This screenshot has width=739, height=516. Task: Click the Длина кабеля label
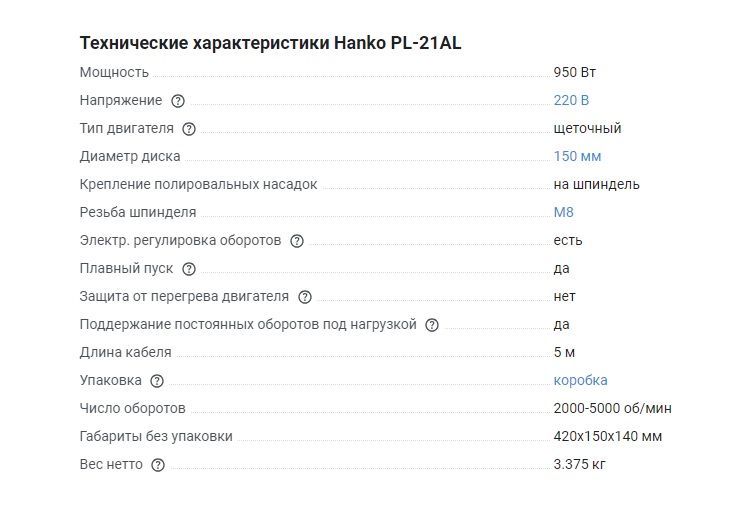coord(125,352)
